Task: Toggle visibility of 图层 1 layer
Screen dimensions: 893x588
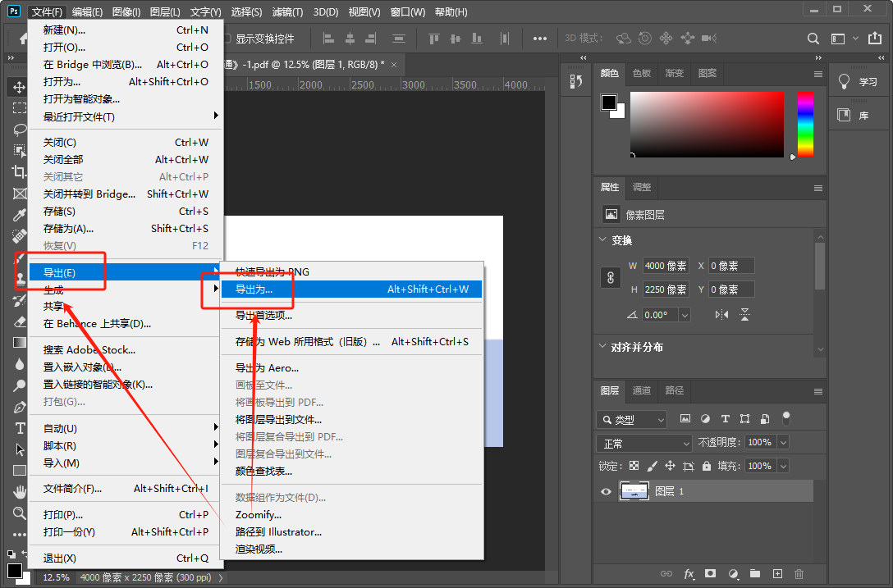Action: tap(606, 491)
